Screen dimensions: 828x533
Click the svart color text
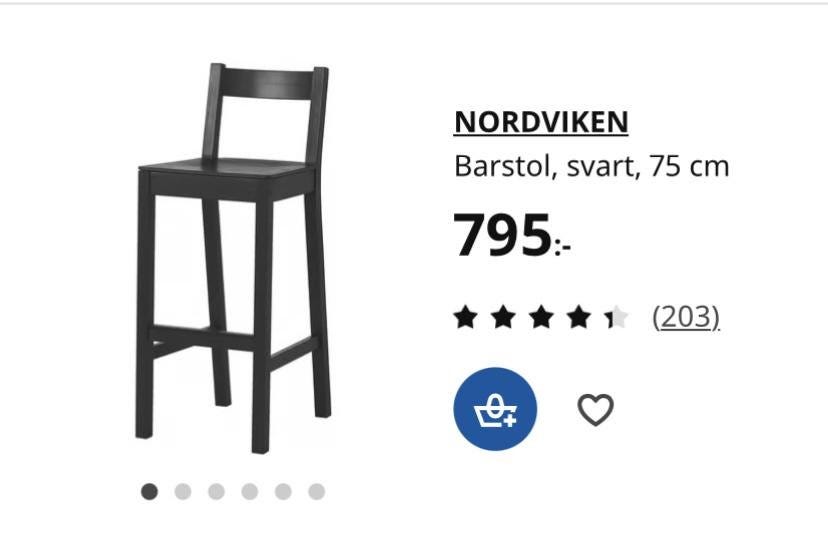[604, 167]
